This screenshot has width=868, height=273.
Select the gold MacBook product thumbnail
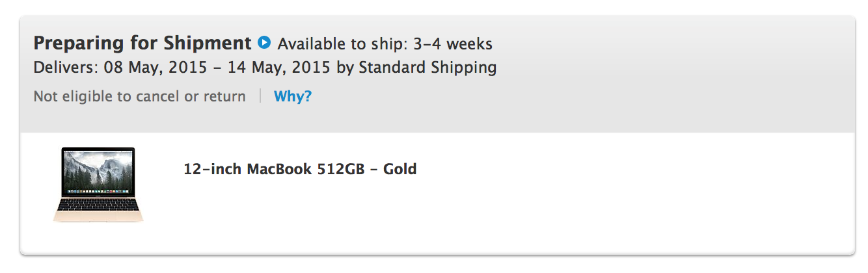(x=98, y=185)
